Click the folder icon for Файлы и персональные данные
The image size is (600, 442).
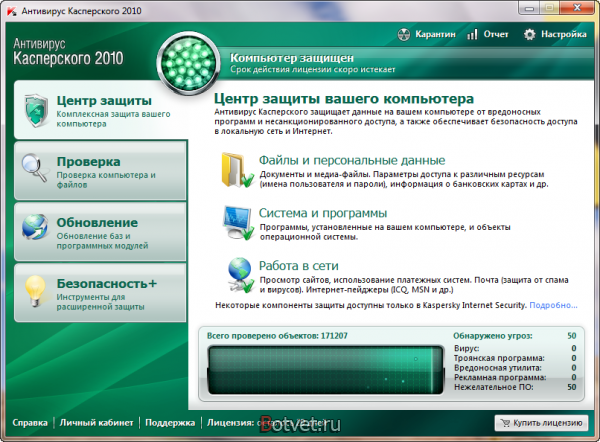pyautogui.click(x=237, y=170)
